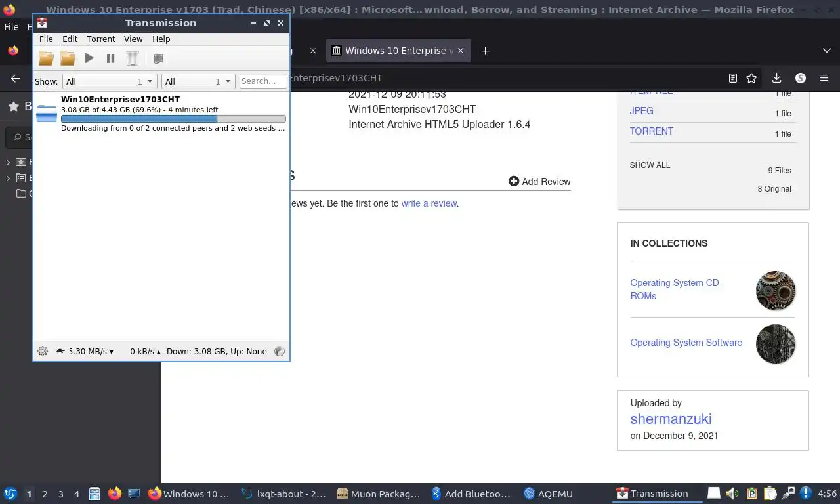Toggle Firefox reader view
Screen dimensions: 840x504
coord(732,78)
